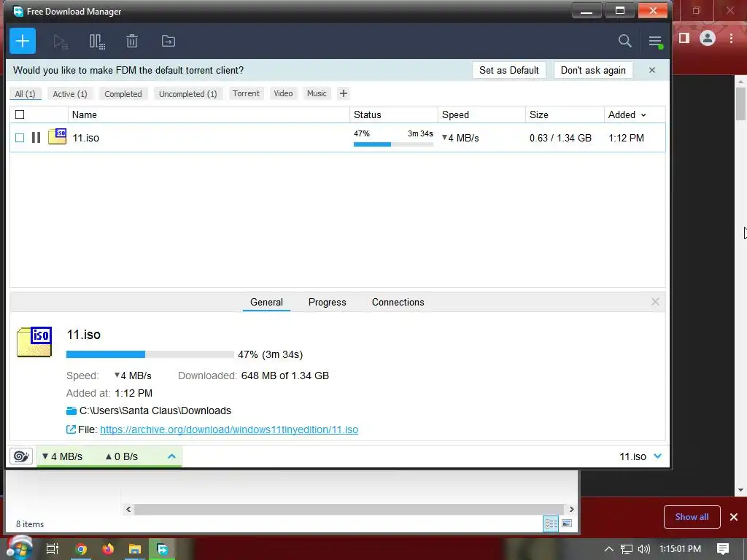
Task: Click the large iso icon in details panel
Action: tap(34, 341)
